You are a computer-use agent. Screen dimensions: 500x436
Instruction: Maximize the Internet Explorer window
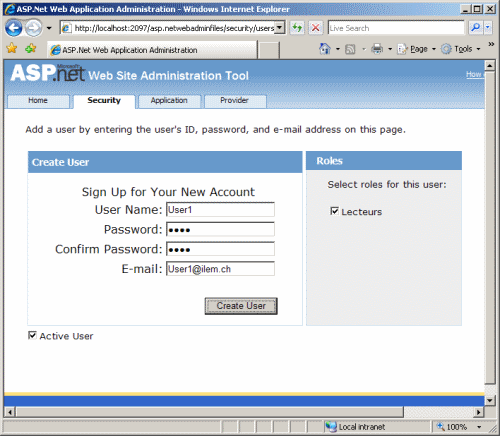478,9
